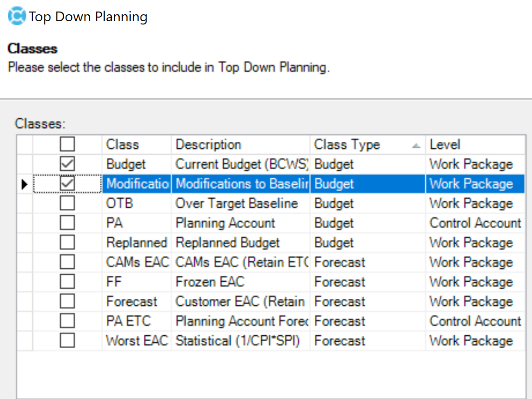This screenshot has width=532, height=399.
Task: Sort by the Class column header
Action: click(136, 145)
